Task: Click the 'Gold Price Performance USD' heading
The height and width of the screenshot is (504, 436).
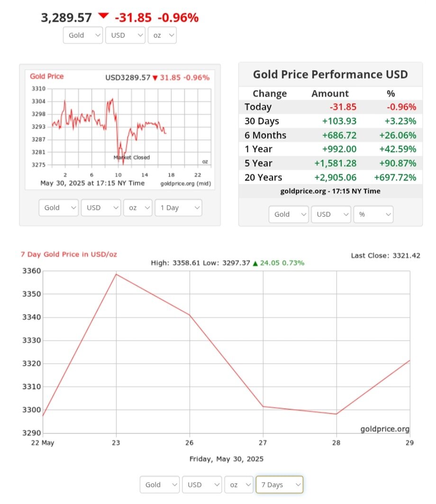Action: 330,74
